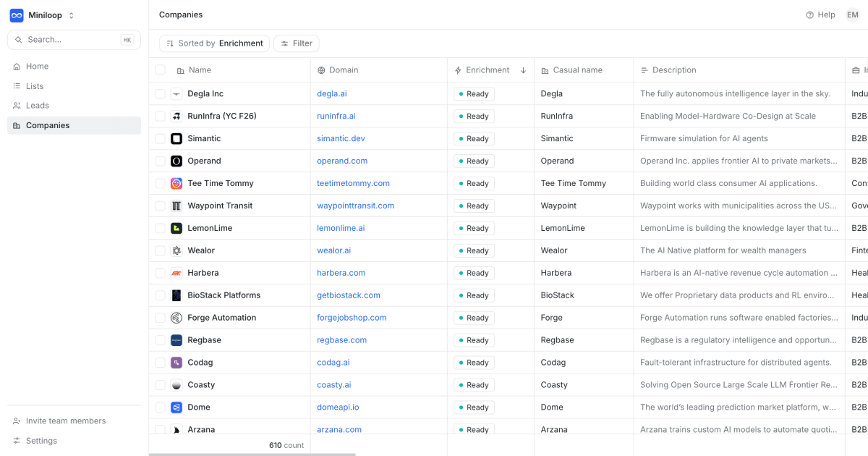This screenshot has width=868, height=456.
Task: Open the Sorted by Enrichment control
Action: click(x=214, y=43)
